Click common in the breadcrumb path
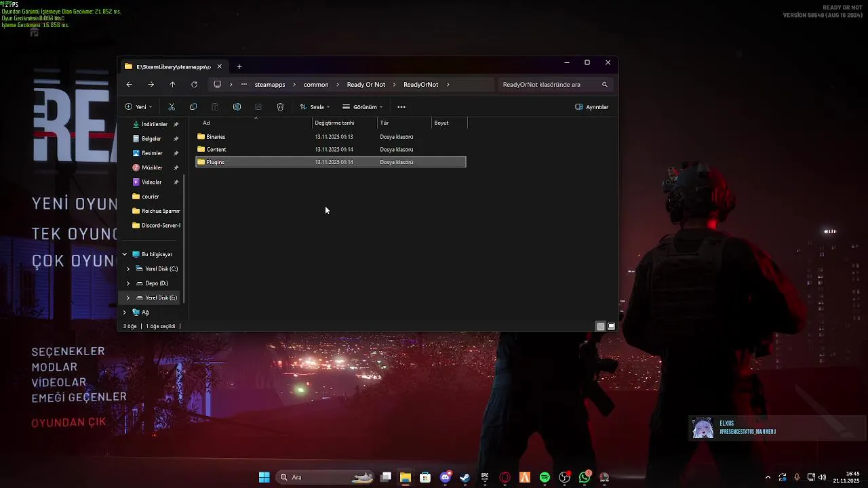 [316, 85]
